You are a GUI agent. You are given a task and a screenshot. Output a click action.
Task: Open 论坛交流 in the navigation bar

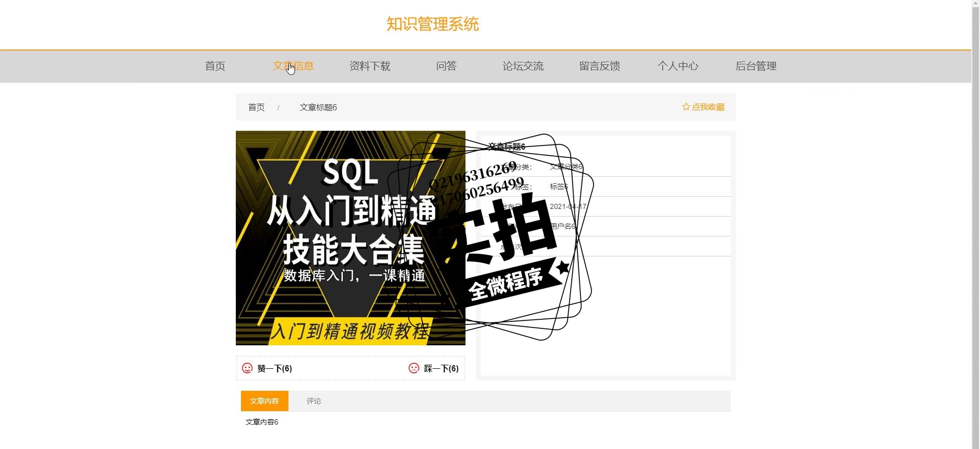coord(523,66)
